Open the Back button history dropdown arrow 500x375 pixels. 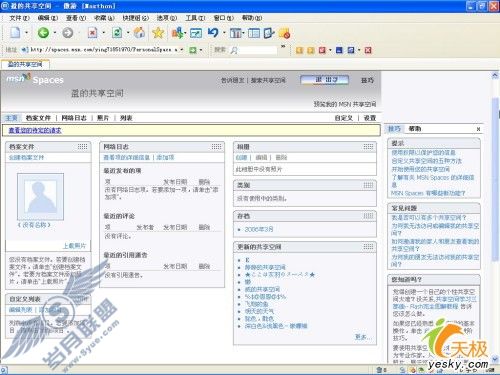[x=55, y=33]
